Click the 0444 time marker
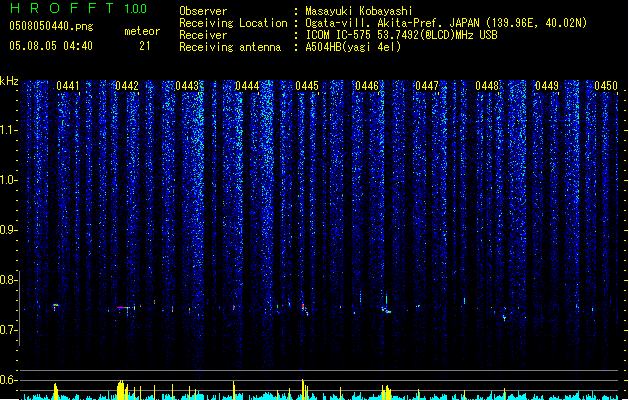Image resolution: width=629 pixels, height=400 pixels. (247, 86)
